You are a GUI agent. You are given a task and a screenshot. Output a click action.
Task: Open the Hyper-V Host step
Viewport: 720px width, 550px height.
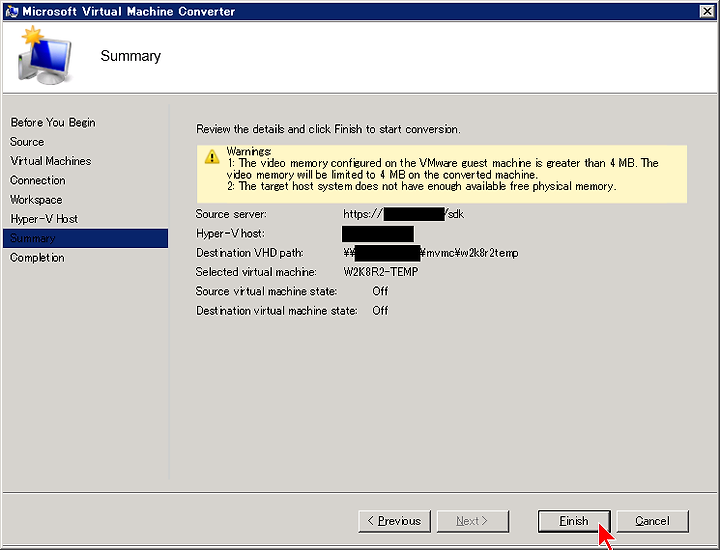(x=44, y=219)
